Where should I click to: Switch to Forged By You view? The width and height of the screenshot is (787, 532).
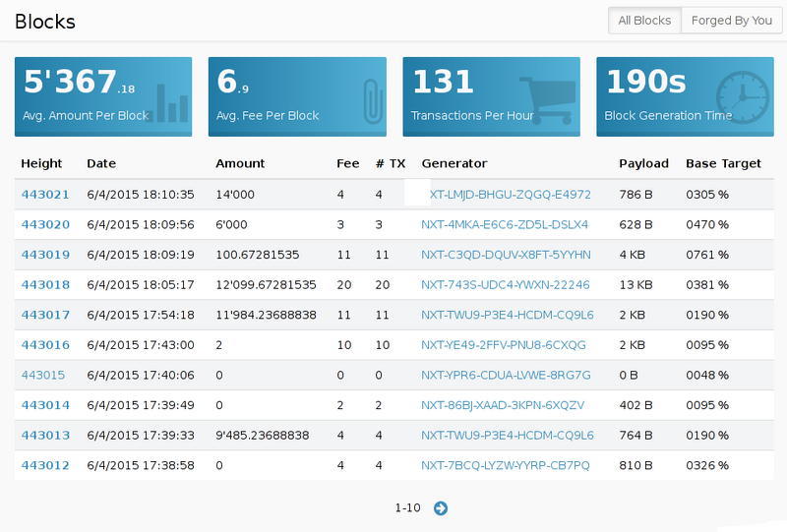point(731,21)
